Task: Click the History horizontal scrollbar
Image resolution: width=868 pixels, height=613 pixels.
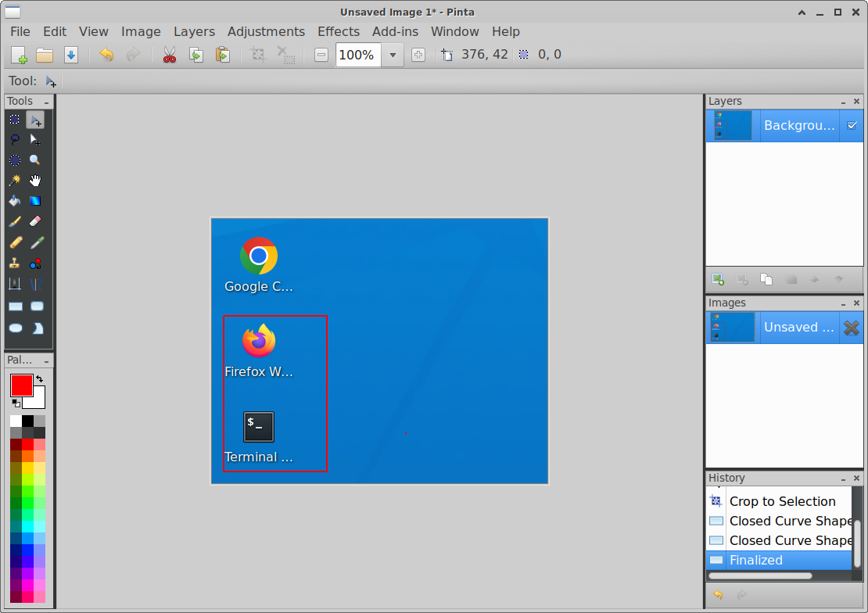Action: point(761,576)
